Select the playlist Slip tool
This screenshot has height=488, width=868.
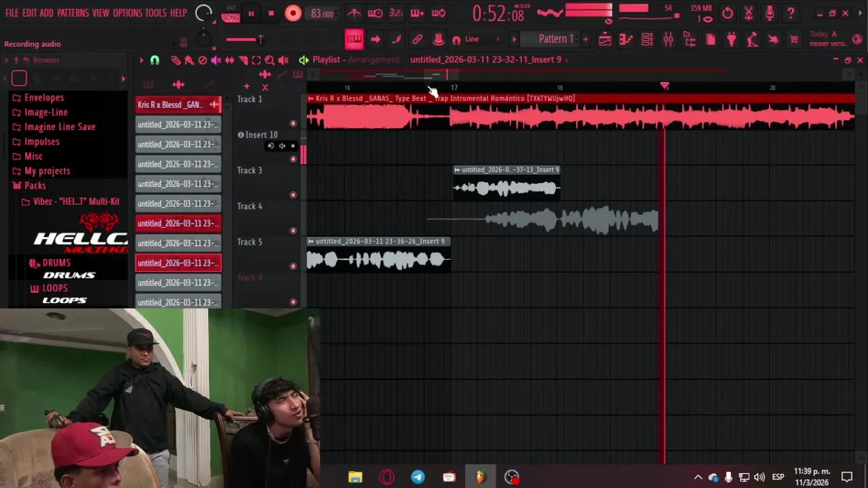click(230, 60)
